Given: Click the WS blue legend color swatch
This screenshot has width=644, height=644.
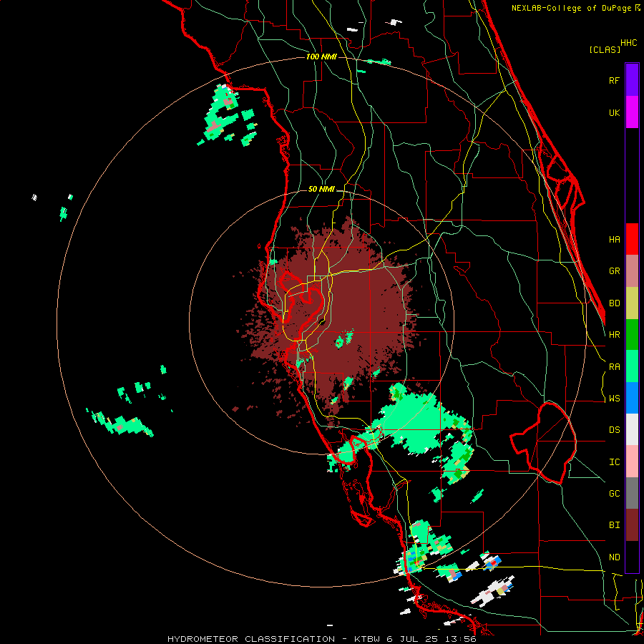Looking at the screenshot, I should (632, 398).
